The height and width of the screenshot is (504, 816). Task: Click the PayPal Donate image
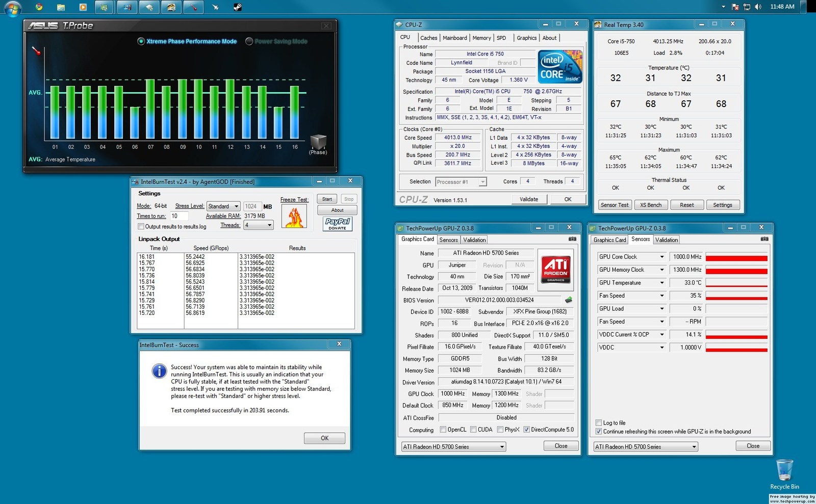click(338, 224)
